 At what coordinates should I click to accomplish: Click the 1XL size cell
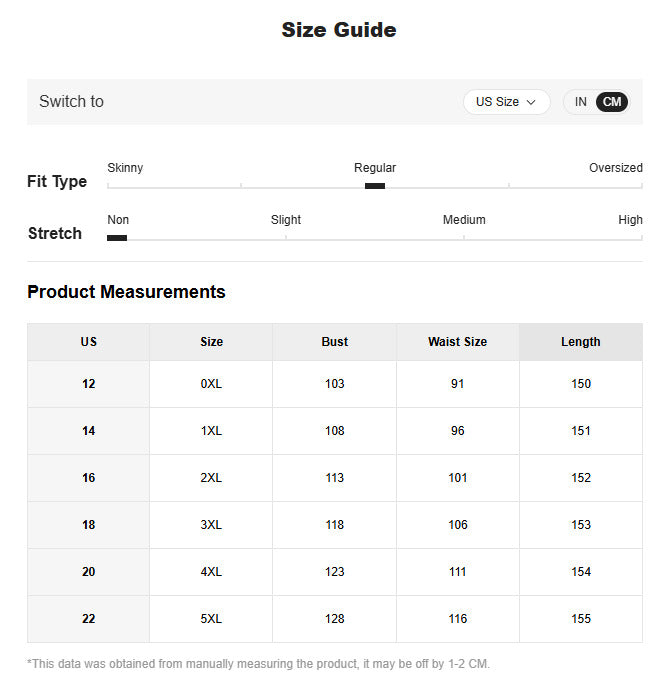click(211, 431)
